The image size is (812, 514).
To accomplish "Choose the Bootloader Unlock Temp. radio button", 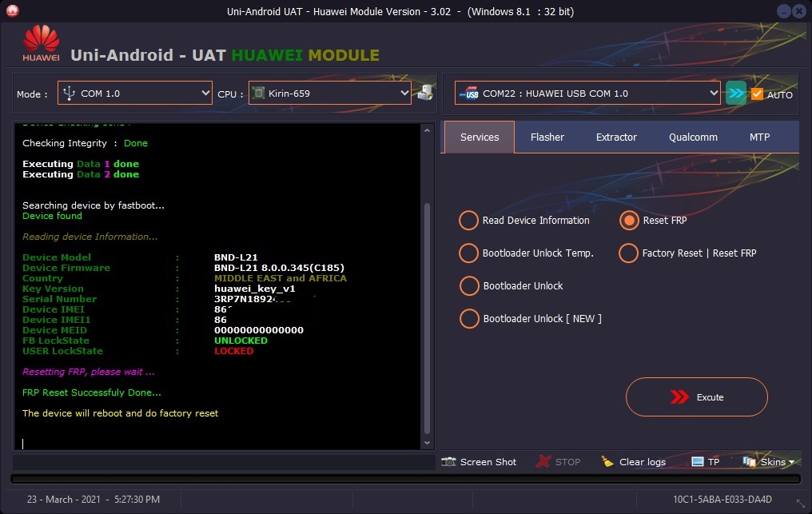I will pos(469,253).
